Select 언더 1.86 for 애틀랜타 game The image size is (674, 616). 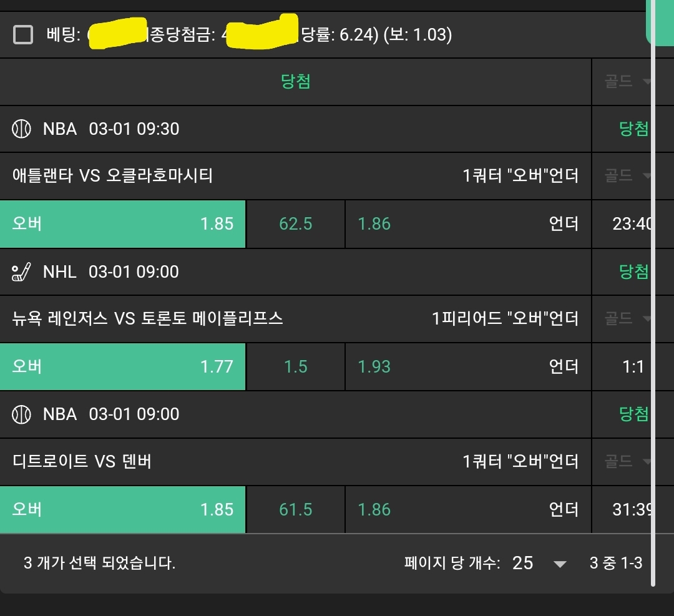pyautogui.click(x=468, y=223)
